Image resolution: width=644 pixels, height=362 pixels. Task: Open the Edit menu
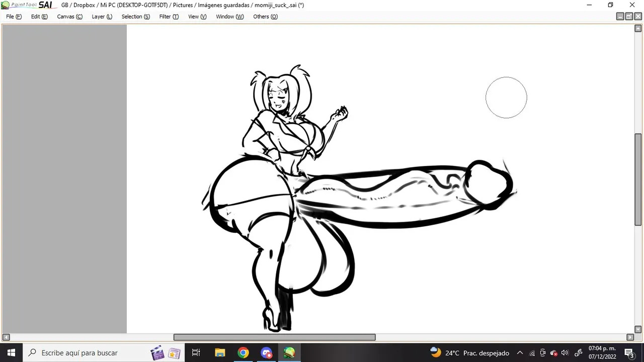click(x=39, y=17)
